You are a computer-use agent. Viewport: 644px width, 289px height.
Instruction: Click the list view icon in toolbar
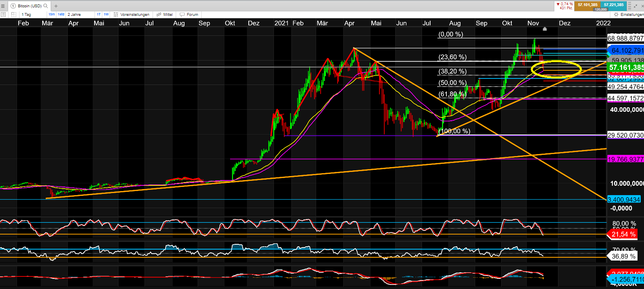tap(3, 15)
